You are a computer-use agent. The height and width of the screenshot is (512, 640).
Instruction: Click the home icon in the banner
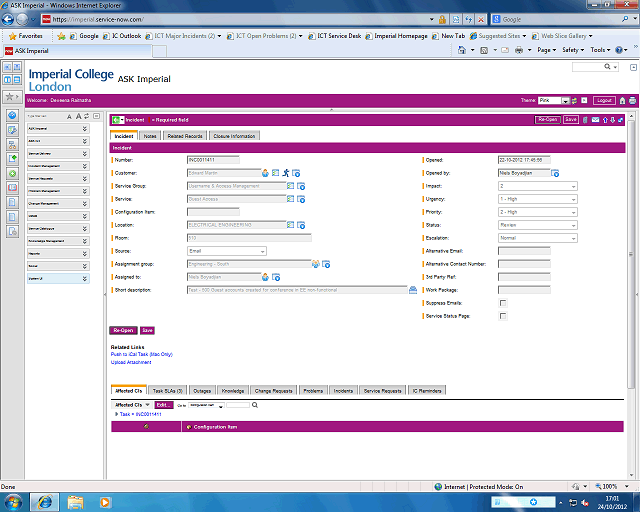(x=622, y=101)
